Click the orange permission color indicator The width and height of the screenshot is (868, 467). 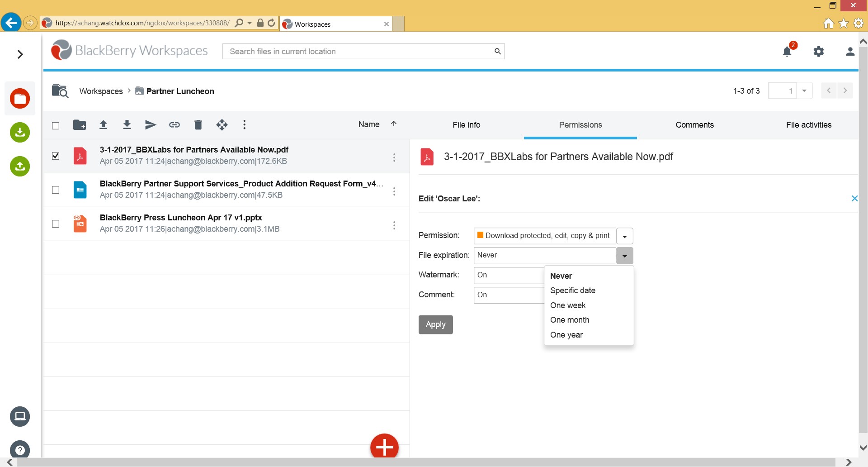[x=481, y=235]
